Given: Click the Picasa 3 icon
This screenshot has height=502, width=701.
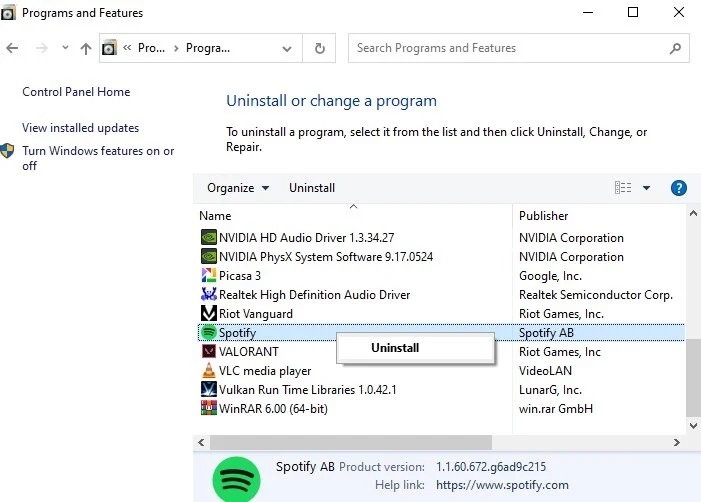Looking at the screenshot, I should coord(208,275).
